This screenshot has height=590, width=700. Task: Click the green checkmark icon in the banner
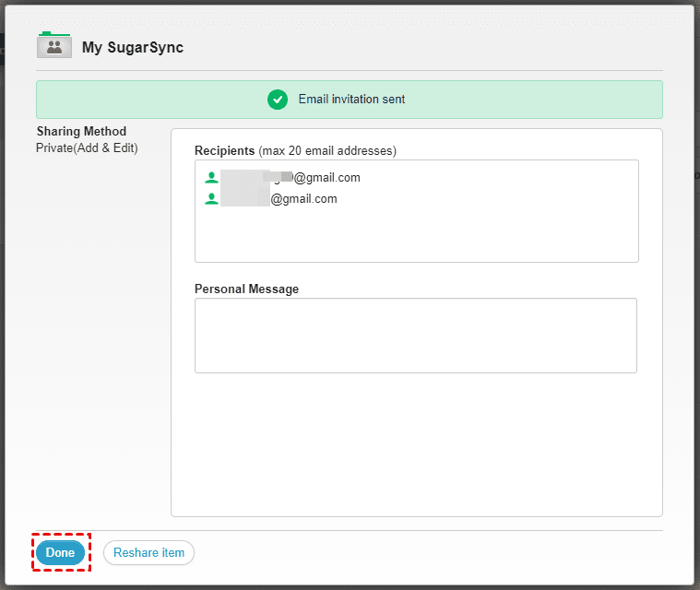coord(278,100)
